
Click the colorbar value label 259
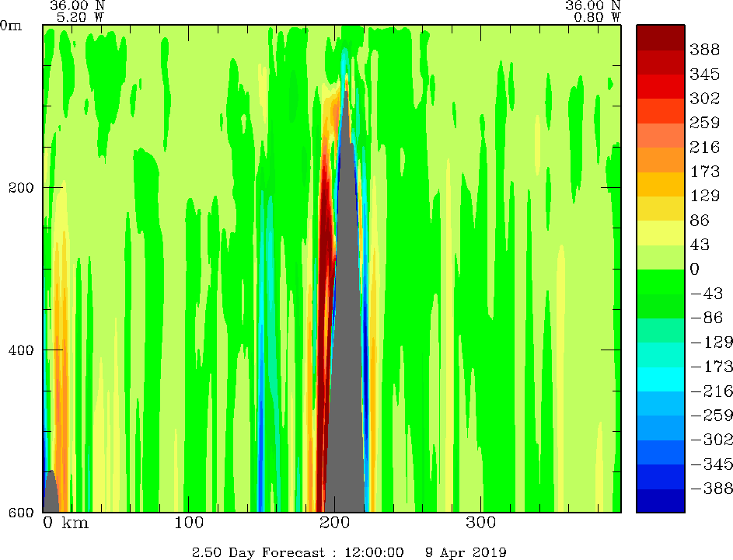[704, 123]
